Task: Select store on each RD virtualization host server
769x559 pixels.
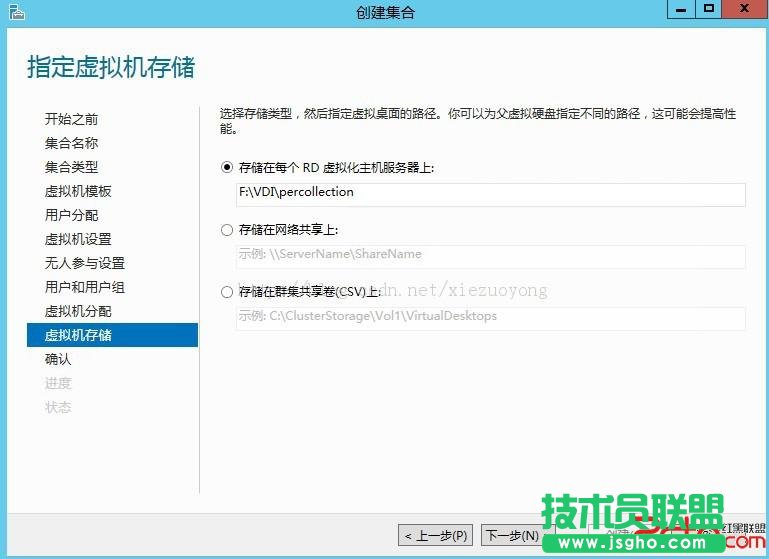Action: [x=227, y=168]
